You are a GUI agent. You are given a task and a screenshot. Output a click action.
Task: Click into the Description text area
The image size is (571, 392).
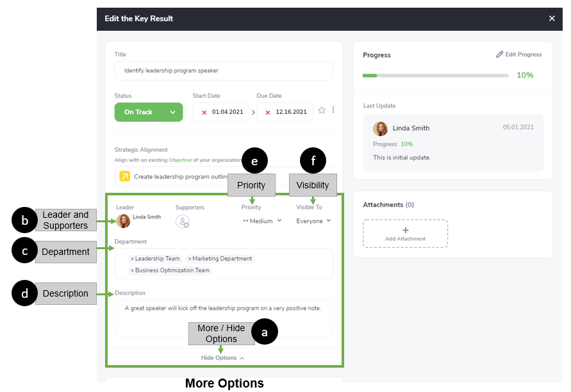(223, 318)
